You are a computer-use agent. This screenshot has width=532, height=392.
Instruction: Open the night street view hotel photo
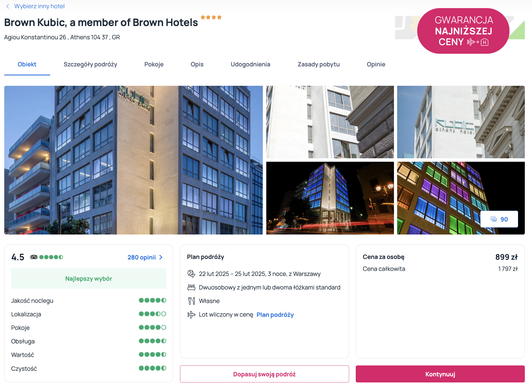330,198
